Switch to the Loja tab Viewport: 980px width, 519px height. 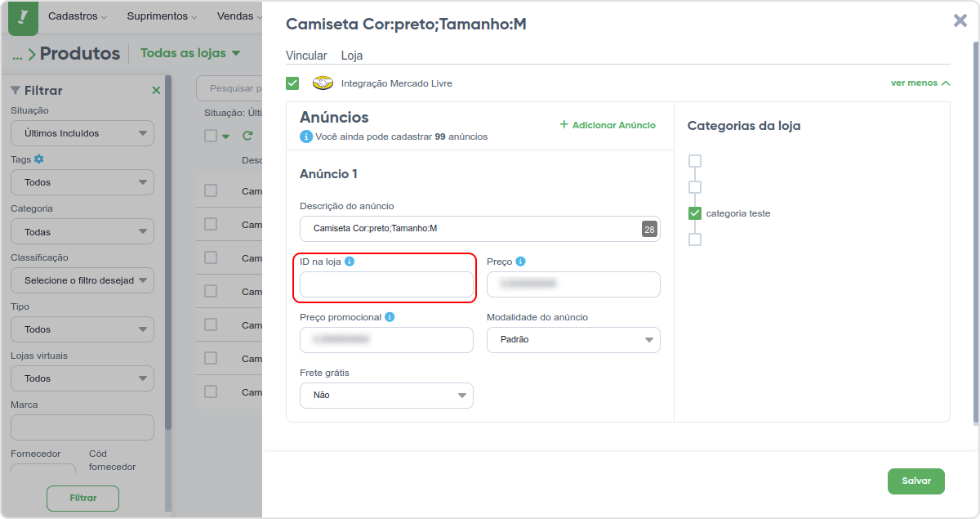tap(352, 56)
